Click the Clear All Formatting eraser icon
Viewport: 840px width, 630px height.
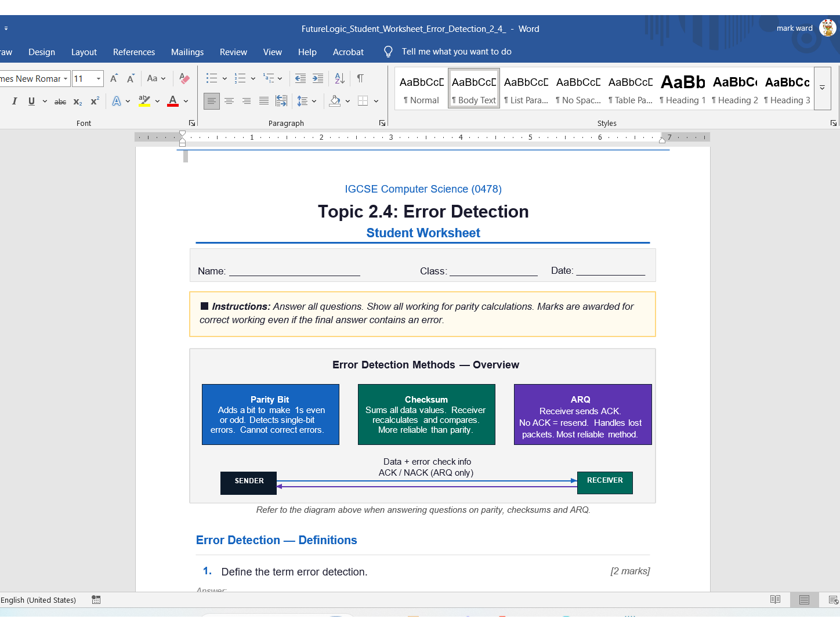click(184, 78)
